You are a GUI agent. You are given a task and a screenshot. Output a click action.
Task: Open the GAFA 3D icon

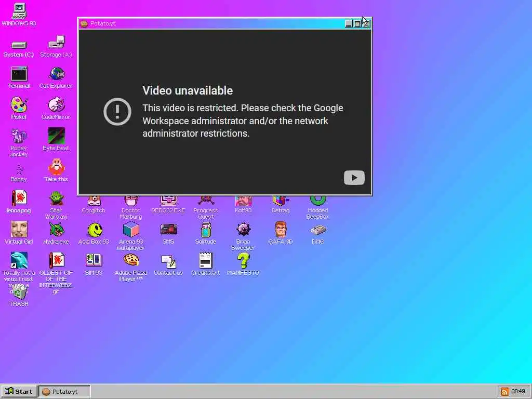coord(280,229)
